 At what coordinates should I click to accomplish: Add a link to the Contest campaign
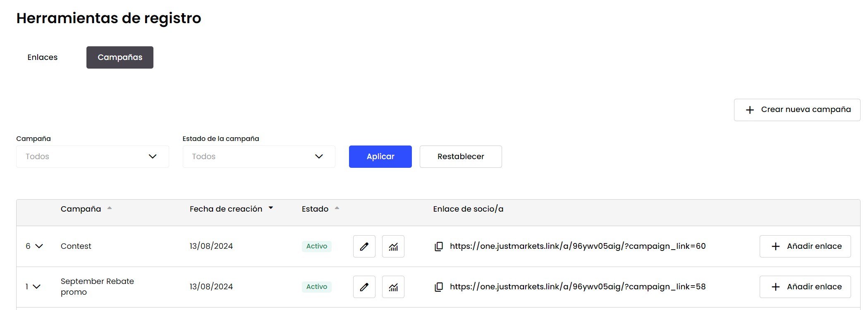pos(805,246)
